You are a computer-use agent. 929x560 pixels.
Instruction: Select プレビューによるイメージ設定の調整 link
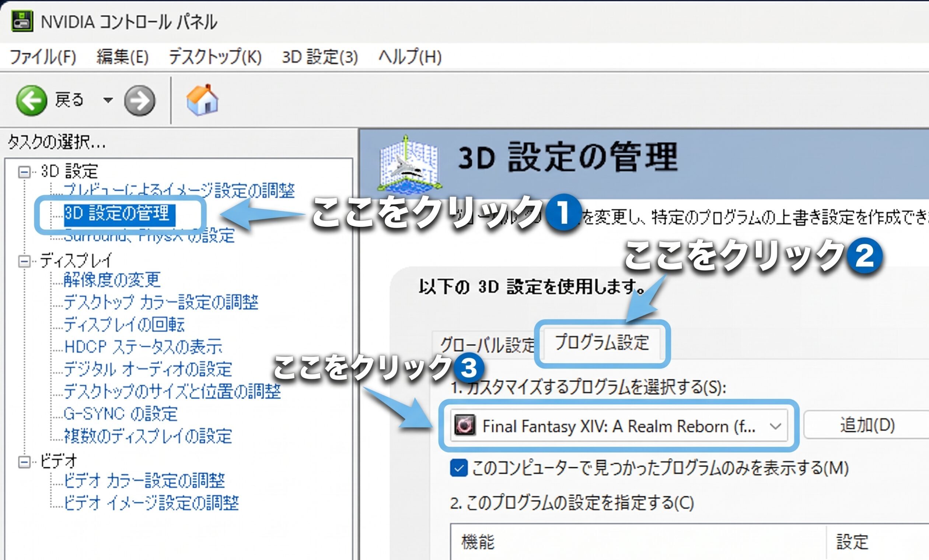179,191
